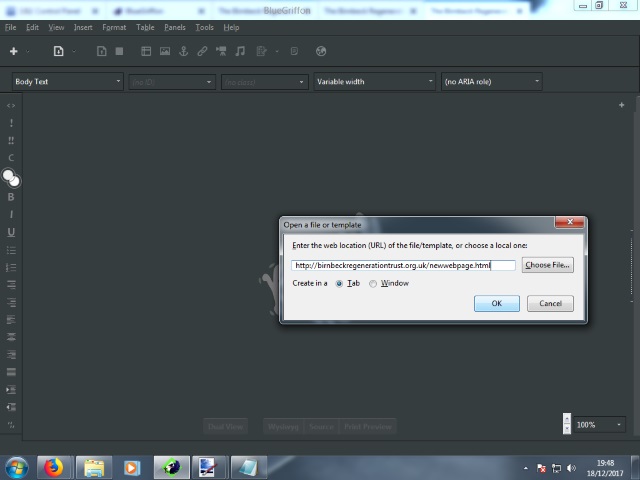The width and height of the screenshot is (640, 480).
Task: Select the Window radio button
Action: [374, 284]
